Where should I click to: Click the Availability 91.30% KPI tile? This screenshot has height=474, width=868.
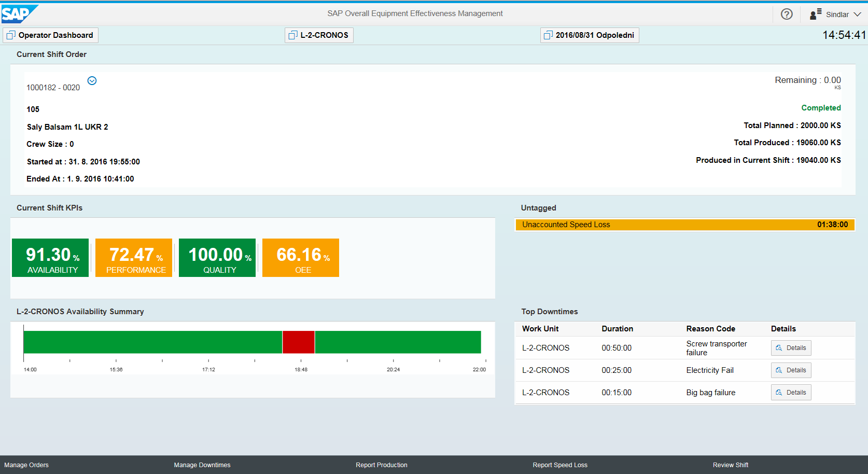click(50, 258)
